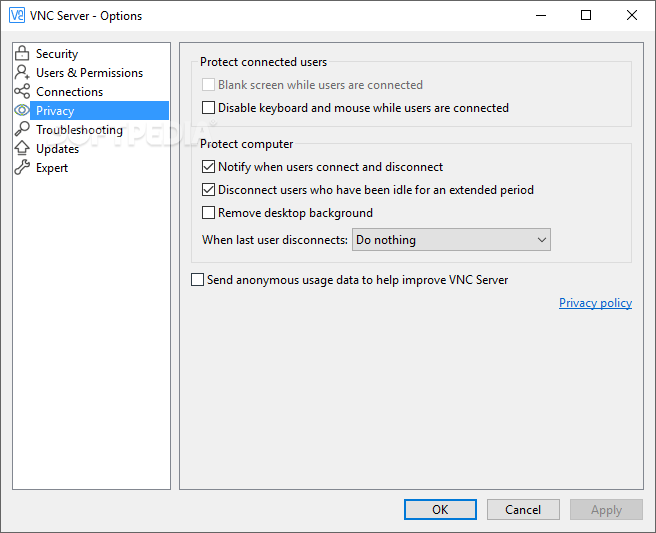Confirm settings with the OK button

[x=440, y=510]
